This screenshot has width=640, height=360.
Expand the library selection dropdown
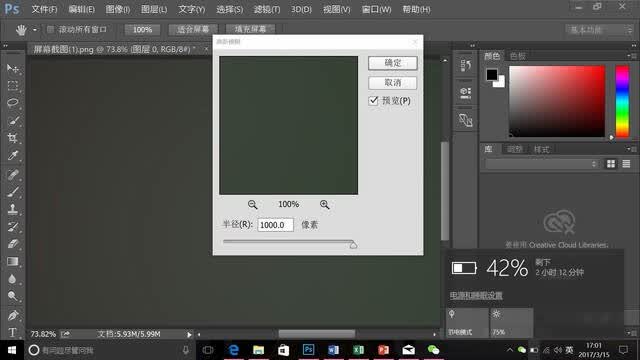click(x=542, y=164)
